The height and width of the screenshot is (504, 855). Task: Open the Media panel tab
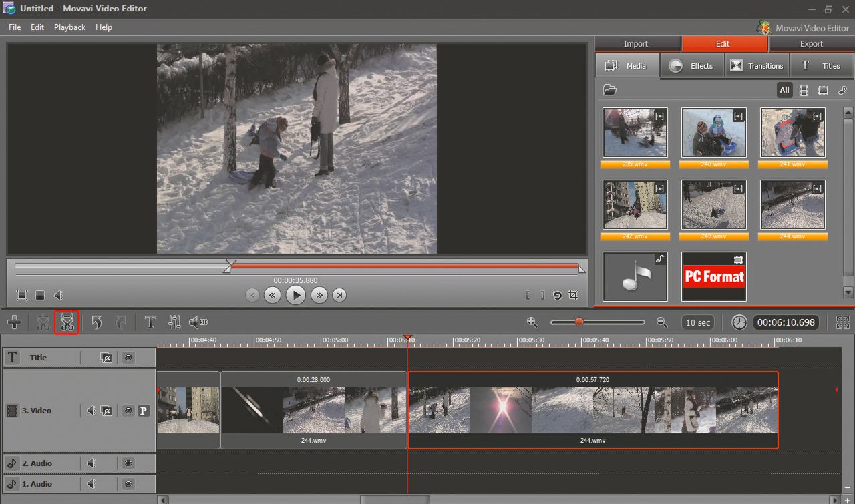click(627, 66)
